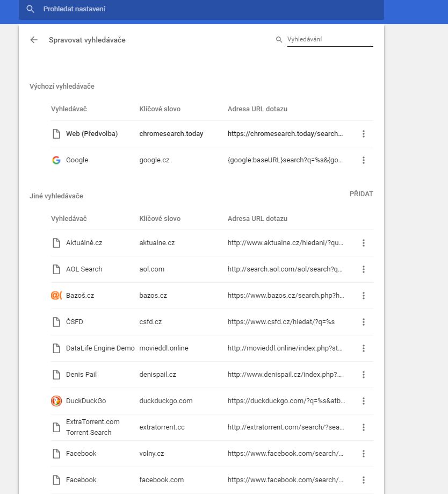Select the volny.cz keyword cell
The image size is (448, 494).
151,453
